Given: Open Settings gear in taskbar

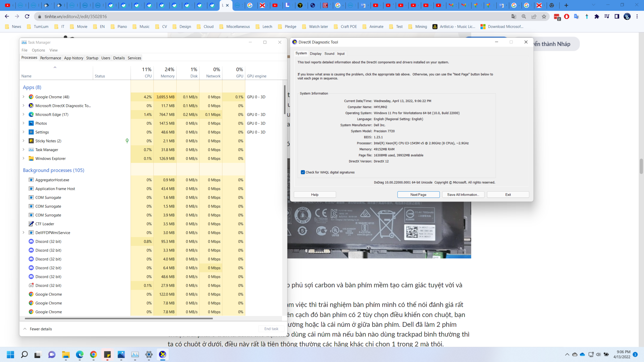Looking at the screenshot, I should click(x=149, y=354).
